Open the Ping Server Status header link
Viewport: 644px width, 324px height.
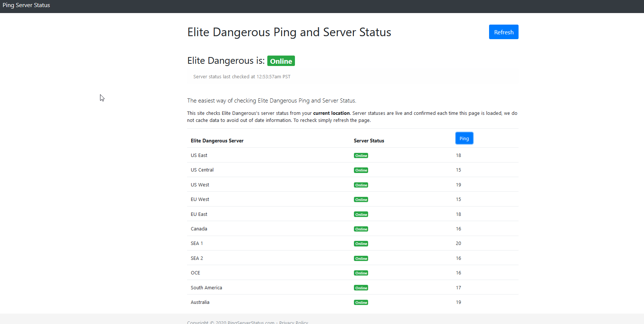pyautogui.click(x=26, y=5)
